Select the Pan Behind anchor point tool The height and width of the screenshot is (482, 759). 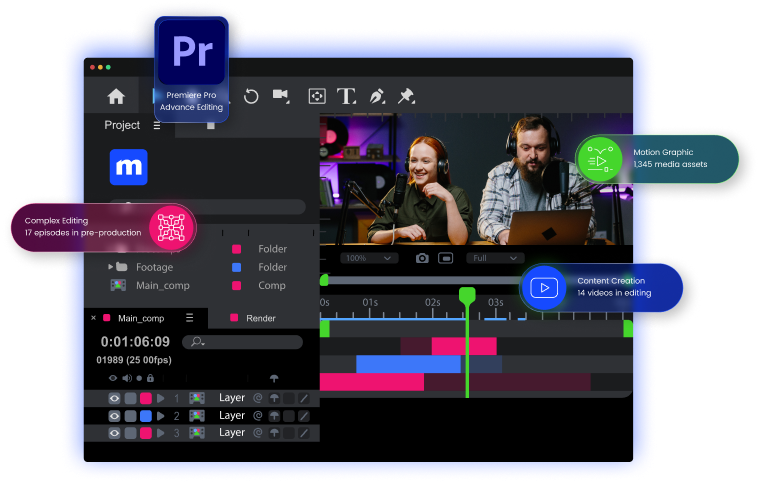317,96
